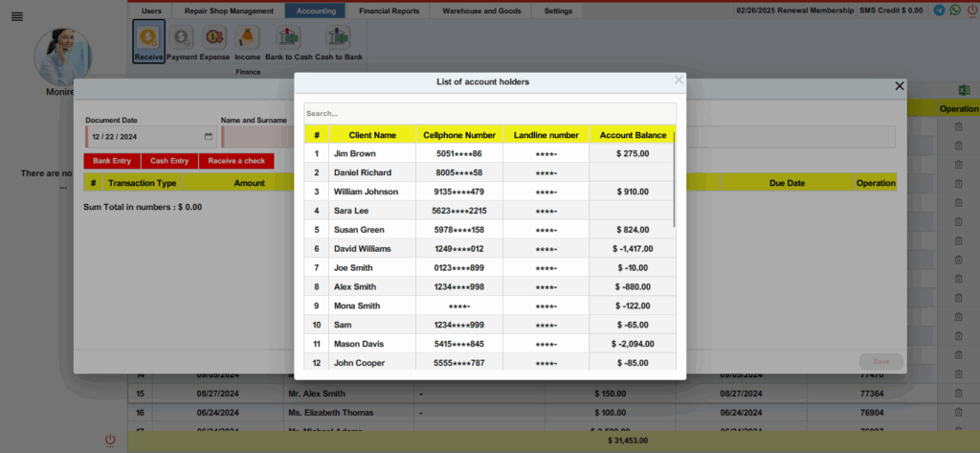Click the user profile avatar
The width and height of the screenshot is (980, 453).
click(62, 57)
